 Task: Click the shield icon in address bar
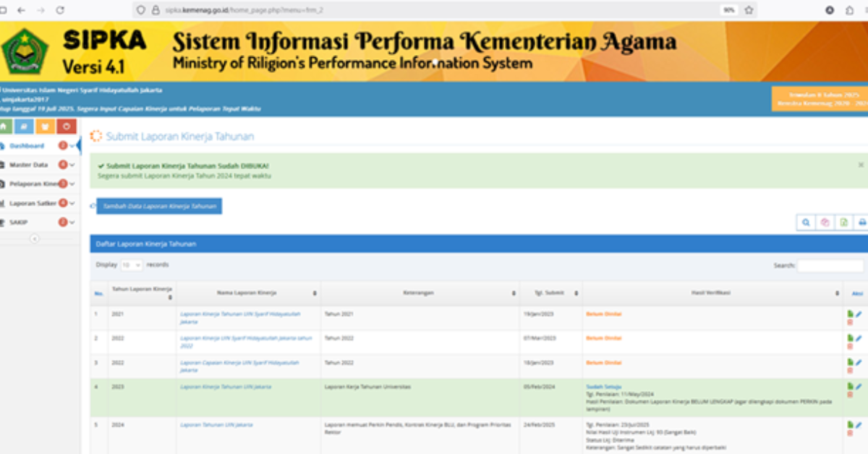tap(141, 10)
